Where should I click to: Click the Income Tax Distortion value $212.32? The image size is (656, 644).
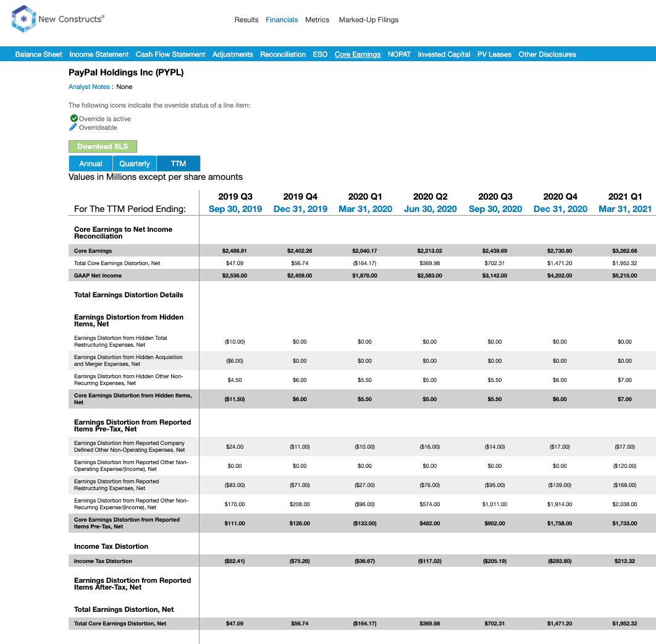click(x=624, y=561)
